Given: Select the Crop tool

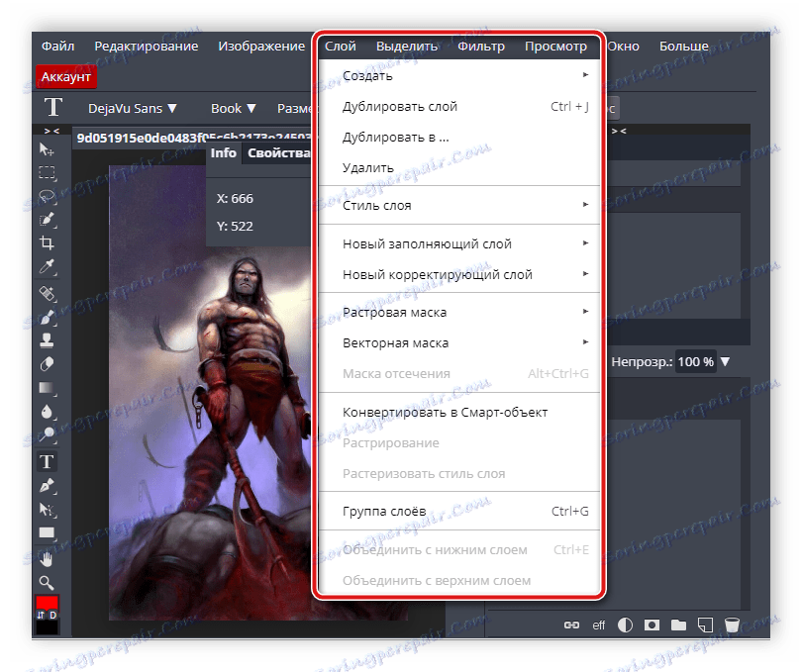Looking at the screenshot, I should point(48,242).
